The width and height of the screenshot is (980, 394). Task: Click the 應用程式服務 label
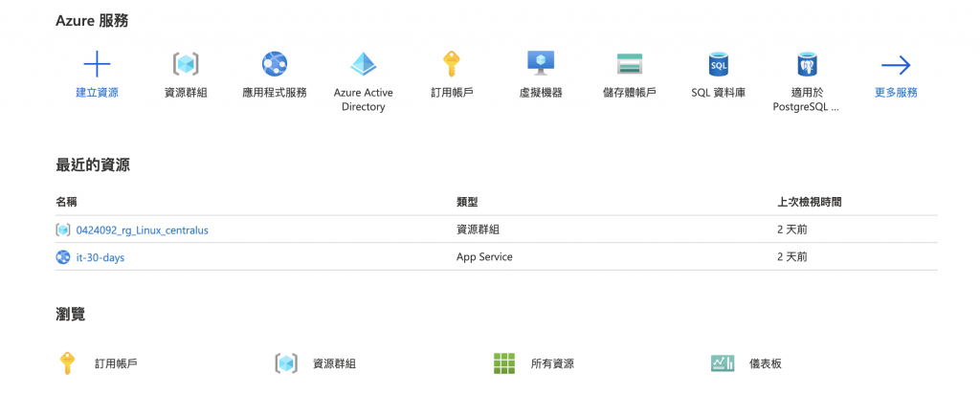tap(275, 93)
